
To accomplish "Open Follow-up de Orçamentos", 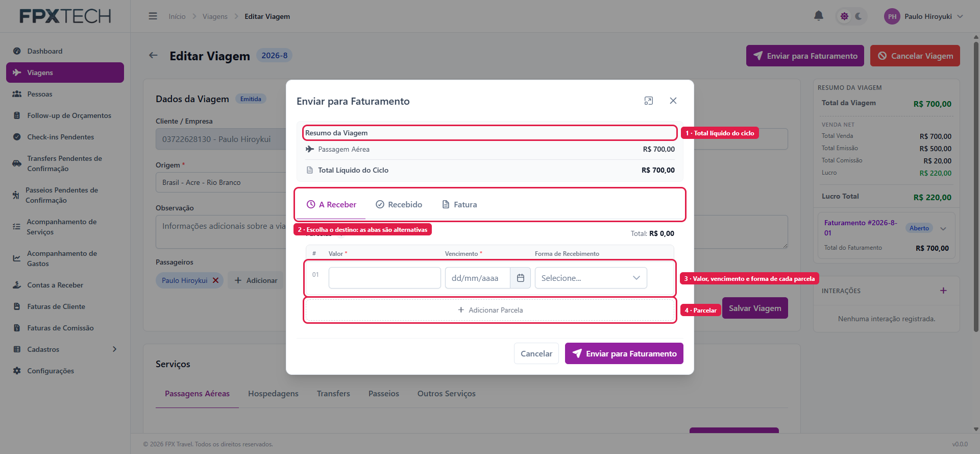I will click(x=65, y=115).
